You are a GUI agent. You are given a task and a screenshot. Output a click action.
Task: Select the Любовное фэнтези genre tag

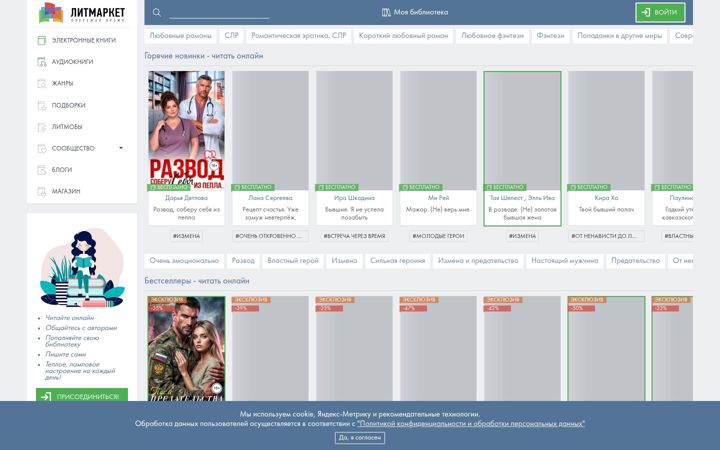[x=492, y=36]
